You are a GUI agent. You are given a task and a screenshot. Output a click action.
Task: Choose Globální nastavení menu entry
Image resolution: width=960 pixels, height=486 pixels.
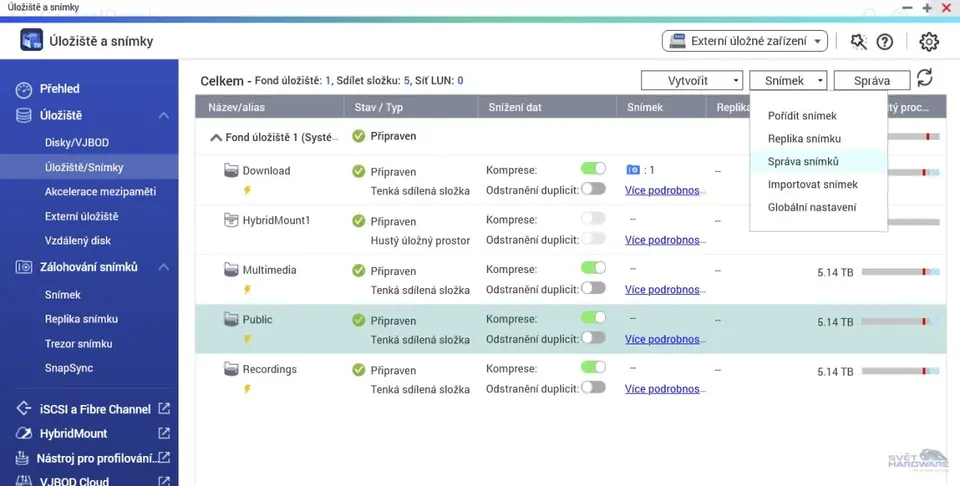811,207
